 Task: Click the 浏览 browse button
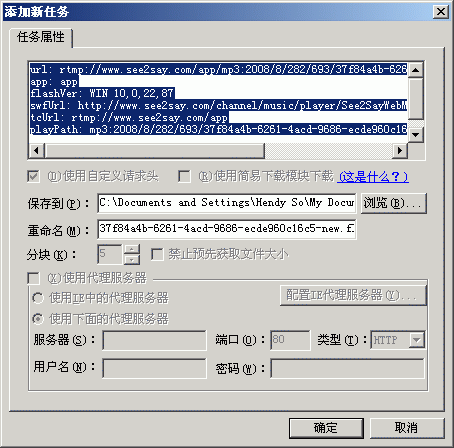point(393,203)
